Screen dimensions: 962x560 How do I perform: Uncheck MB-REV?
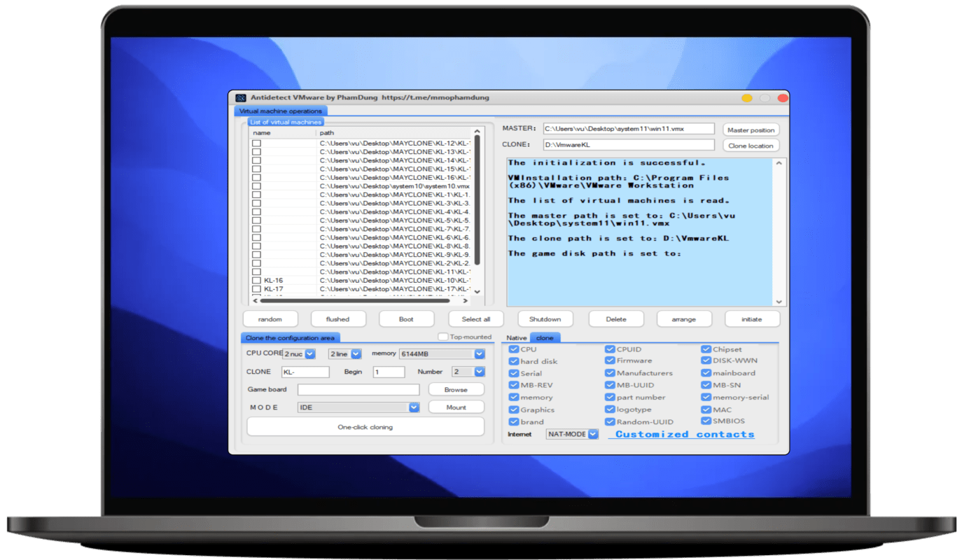point(515,385)
